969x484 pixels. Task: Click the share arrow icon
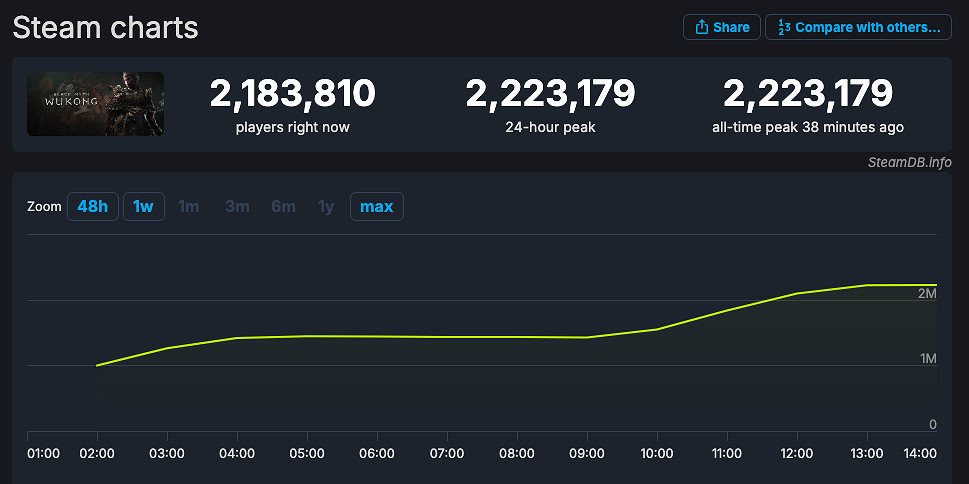[702, 27]
